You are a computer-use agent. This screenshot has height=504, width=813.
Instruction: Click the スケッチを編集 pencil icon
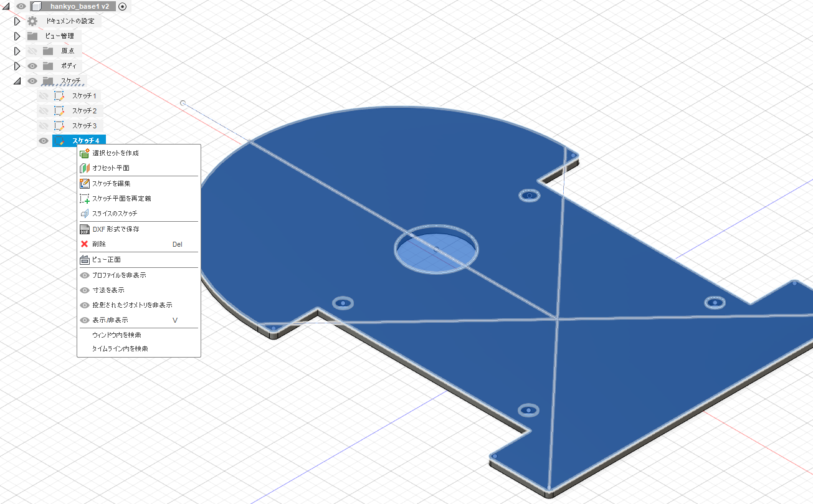point(85,184)
